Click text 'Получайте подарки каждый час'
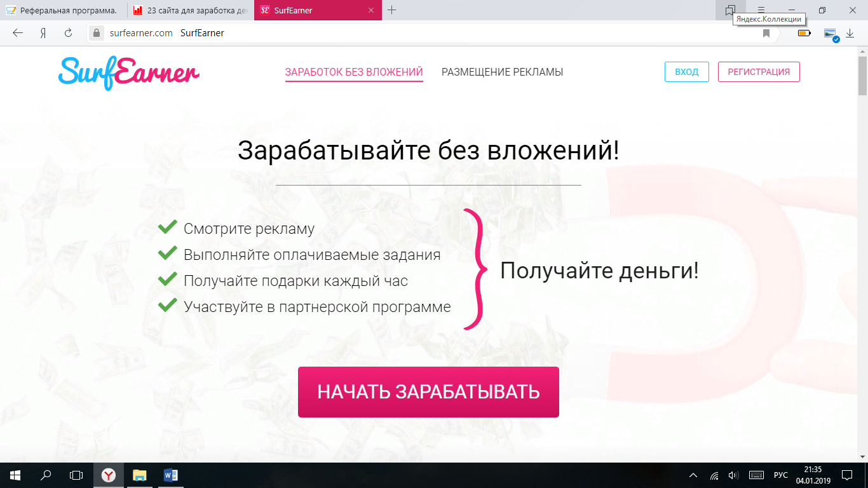 tap(295, 281)
